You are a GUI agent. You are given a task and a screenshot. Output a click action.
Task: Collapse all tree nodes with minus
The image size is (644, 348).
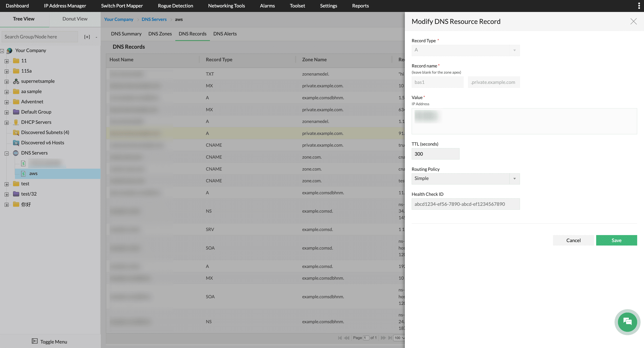[96, 37]
